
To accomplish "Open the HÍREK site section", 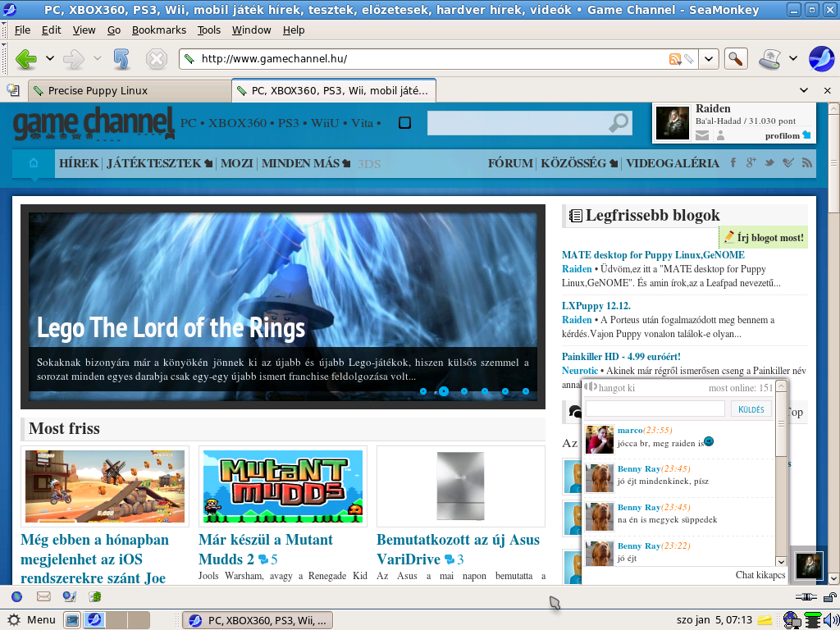I will [79, 163].
